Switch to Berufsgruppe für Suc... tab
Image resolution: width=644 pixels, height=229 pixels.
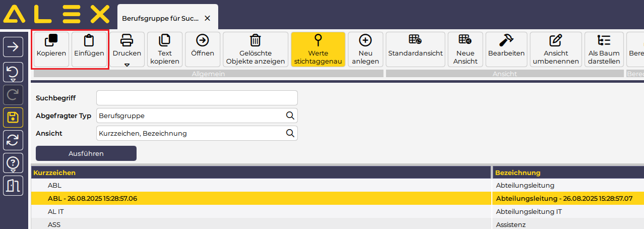pyautogui.click(x=161, y=18)
